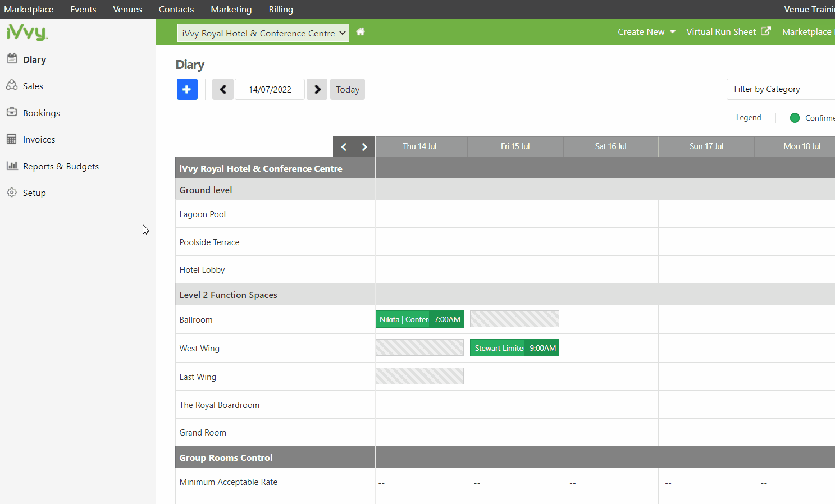Open the 14/07/2022 date field
This screenshot has width=835, height=504.
coord(270,89)
